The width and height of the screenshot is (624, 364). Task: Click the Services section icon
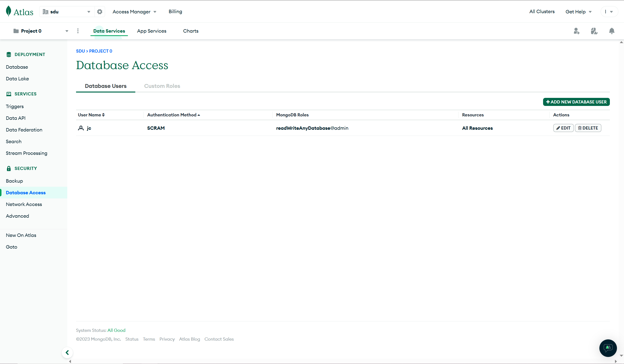click(x=9, y=94)
